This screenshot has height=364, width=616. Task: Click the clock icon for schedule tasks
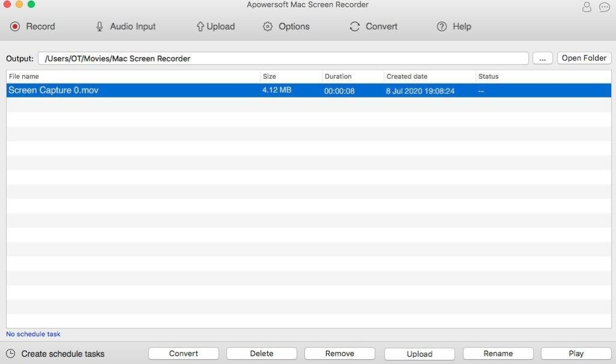point(11,353)
